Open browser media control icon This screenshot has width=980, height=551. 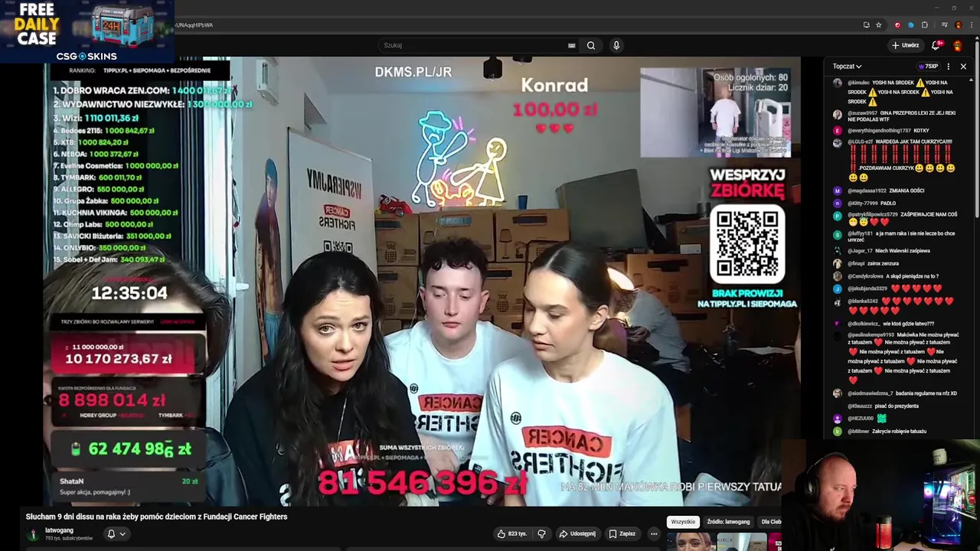[x=943, y=24]
